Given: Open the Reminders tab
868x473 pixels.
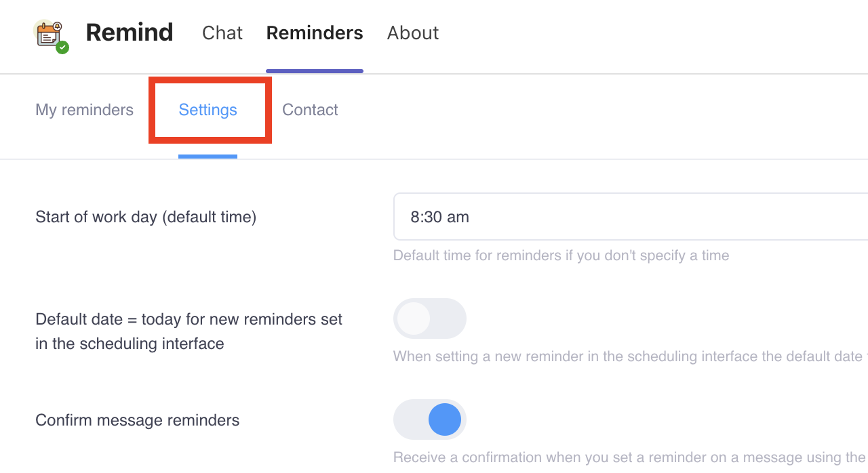Looking at the screenshot, I should coord(315,33).
